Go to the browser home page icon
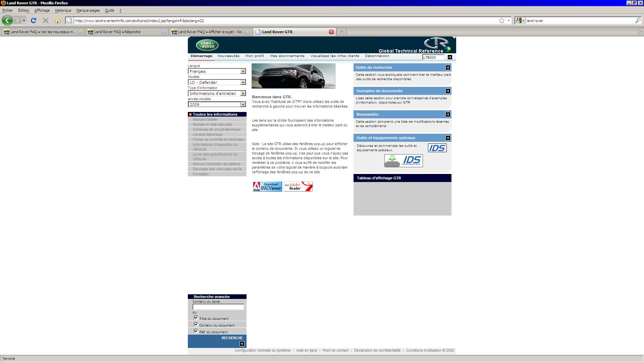This screenshot has width=644, height=362. click(58, 20)
